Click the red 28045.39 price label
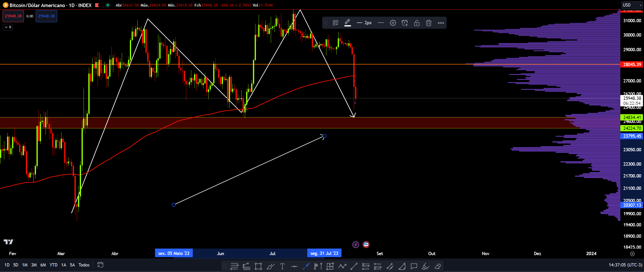Image resolution: width=644 pixels, height=272 pixels. tap(632, 65)
